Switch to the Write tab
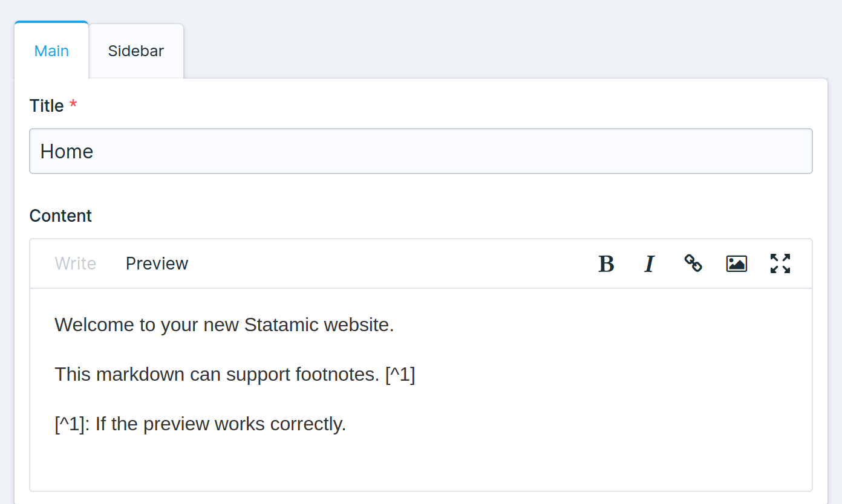 tap(75, 263)
